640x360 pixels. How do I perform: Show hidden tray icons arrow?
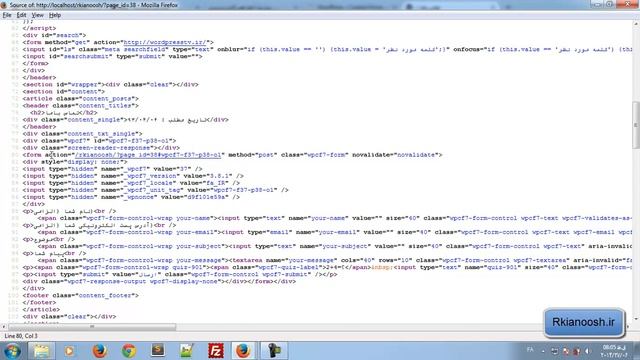coord(543,351)
